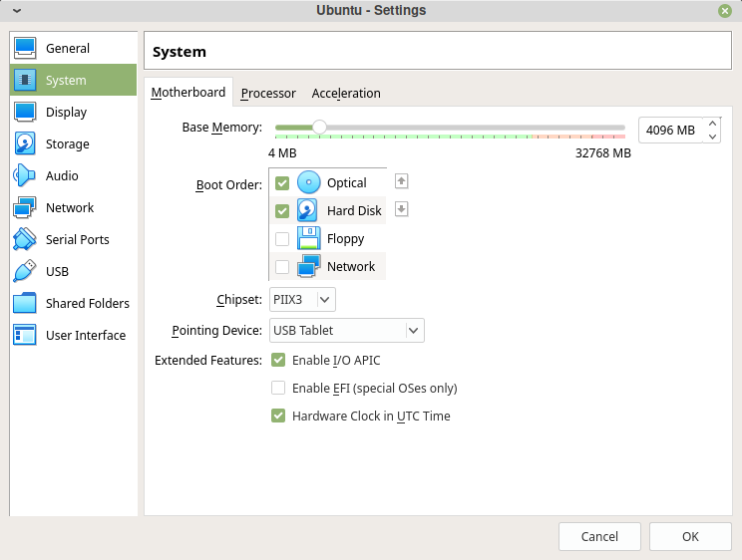
Task: Click the User Interface label in sidebar
Action: coord(86,336)
